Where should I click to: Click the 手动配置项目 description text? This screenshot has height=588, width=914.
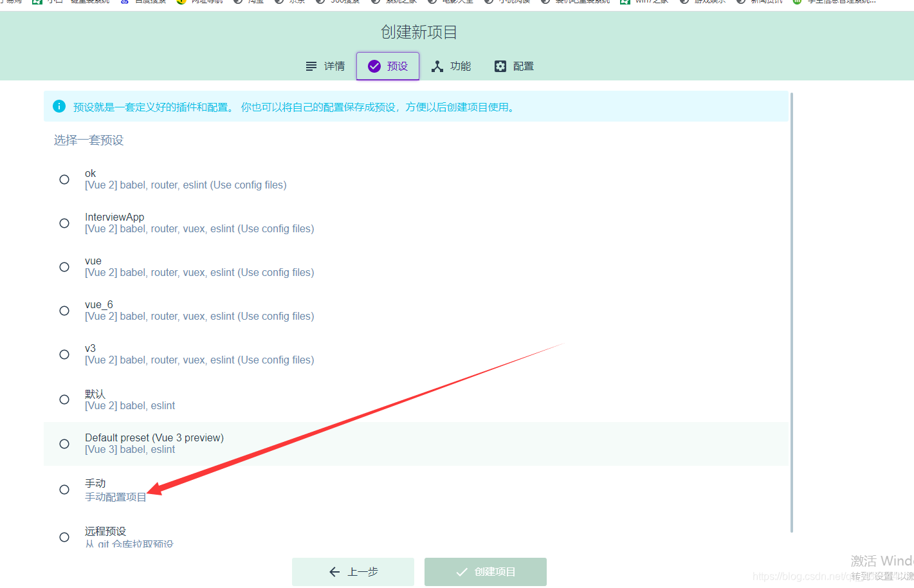(x=116, y=497)
